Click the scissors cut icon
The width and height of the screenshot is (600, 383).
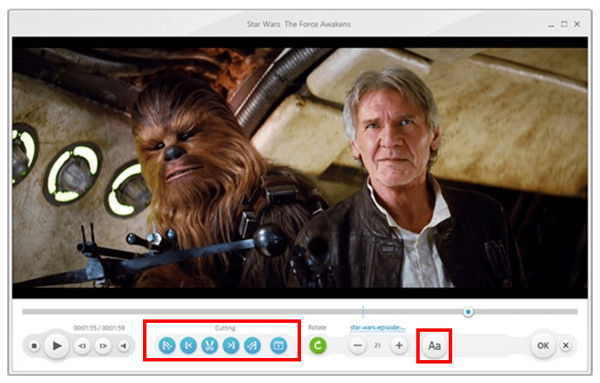click(x=209, y=346)
